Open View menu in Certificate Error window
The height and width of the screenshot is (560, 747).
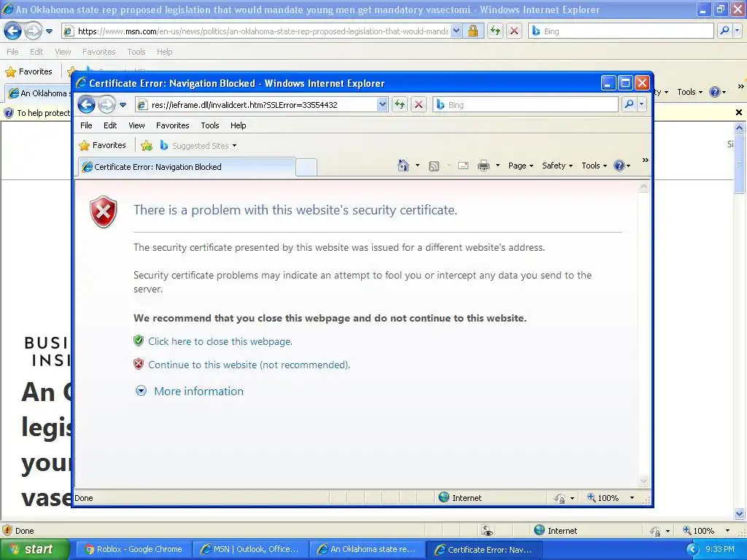pyautogui.click(x=136, y=125)
